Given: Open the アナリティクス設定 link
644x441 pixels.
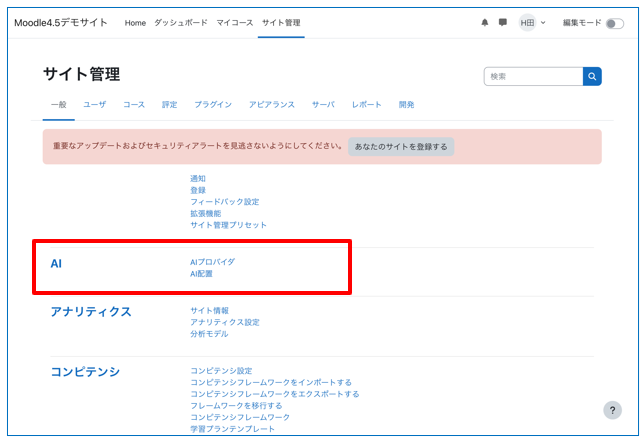Looking at the screenshot, I should [x=224, y=322].
